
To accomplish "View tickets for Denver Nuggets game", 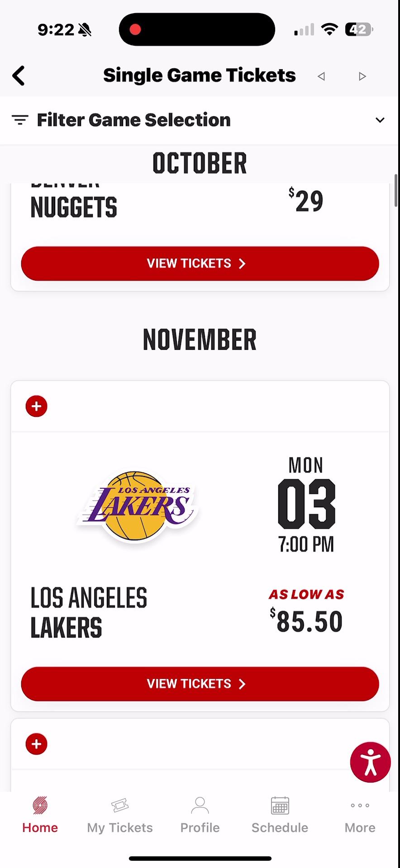I will click(200, 264).
